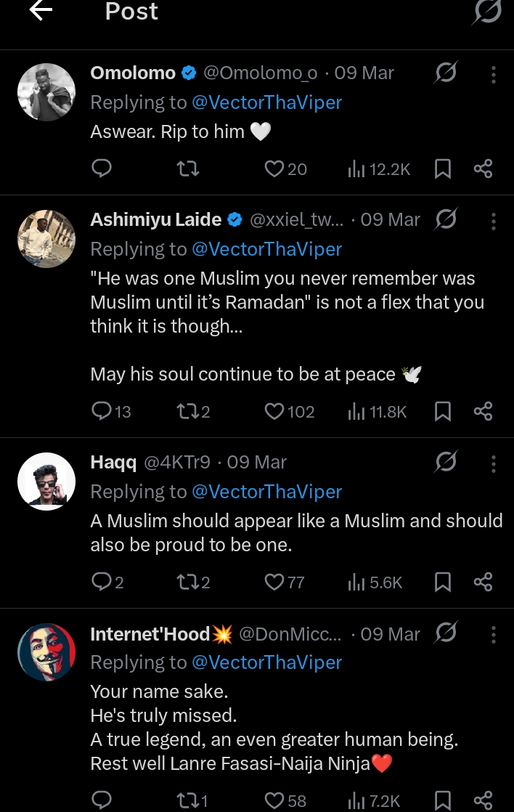Open more options on Ashimiyu Laide's post

(494, 220)
